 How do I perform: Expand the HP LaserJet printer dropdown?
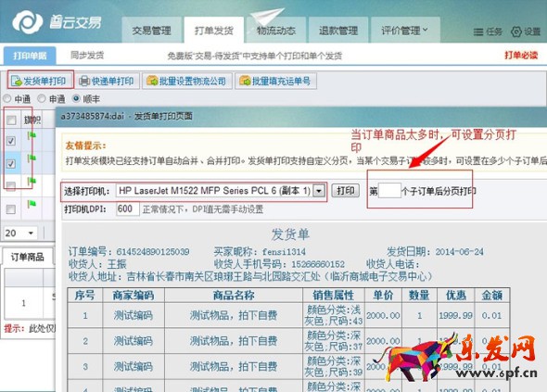tap(319, 191)
